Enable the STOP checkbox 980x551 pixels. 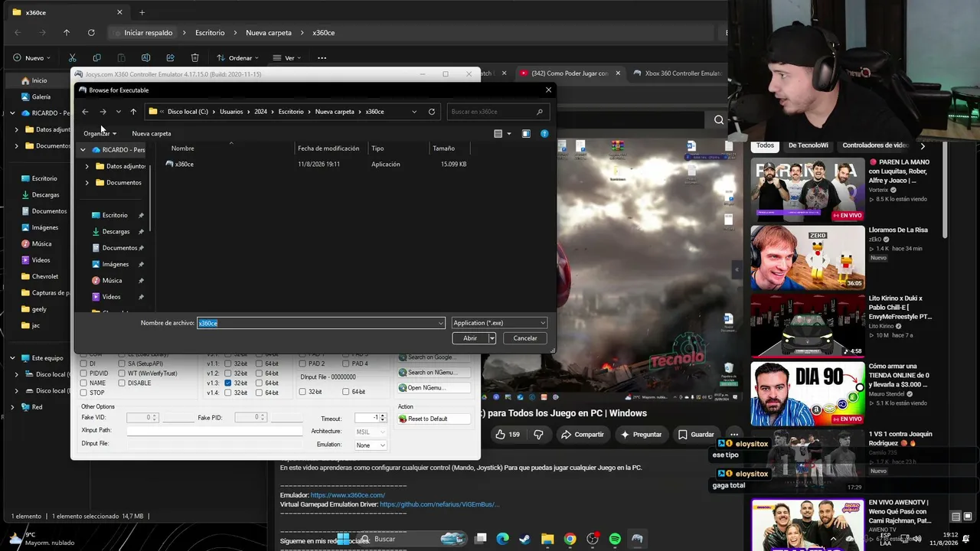click(x=84, y=393)
